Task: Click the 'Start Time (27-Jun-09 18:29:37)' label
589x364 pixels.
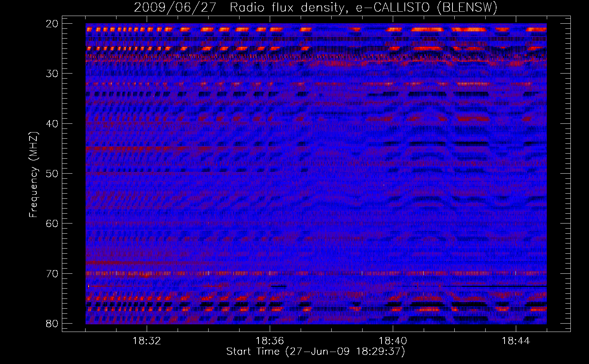Action: click(x=316, y=352)
